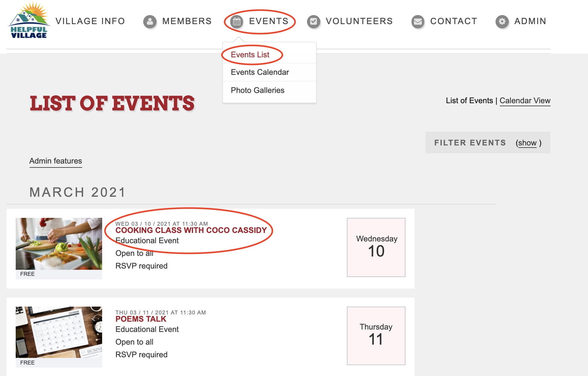
Task: Open Cooking Class with Coco Cassidy
Action: point(191,230)
